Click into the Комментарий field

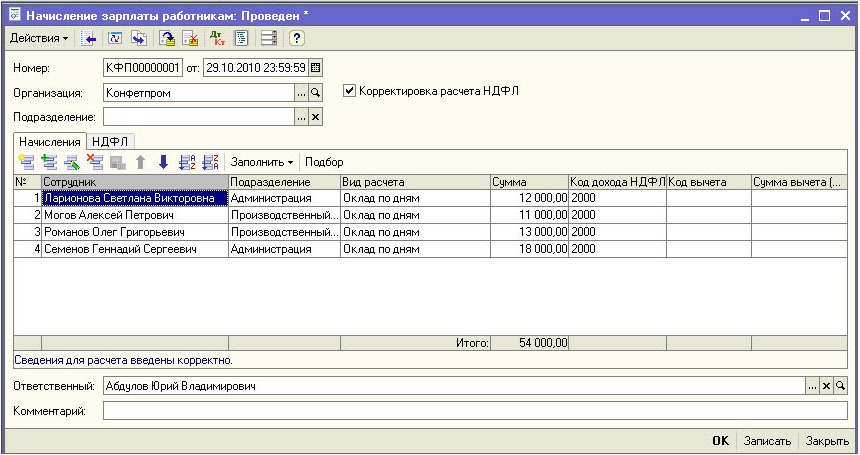pyautogui.click(x=475, y=411)
